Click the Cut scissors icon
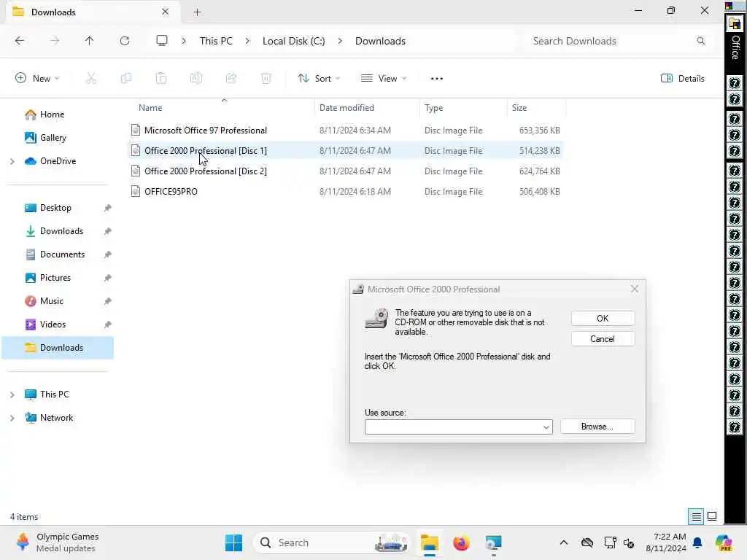 (x=91, y=78)
